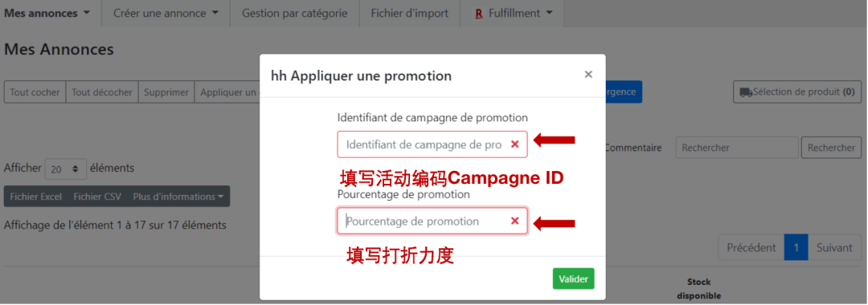The width and height of the screenshot is (868, 305).
Task: Click the Tout décocher button
Action: pos(102,92)
